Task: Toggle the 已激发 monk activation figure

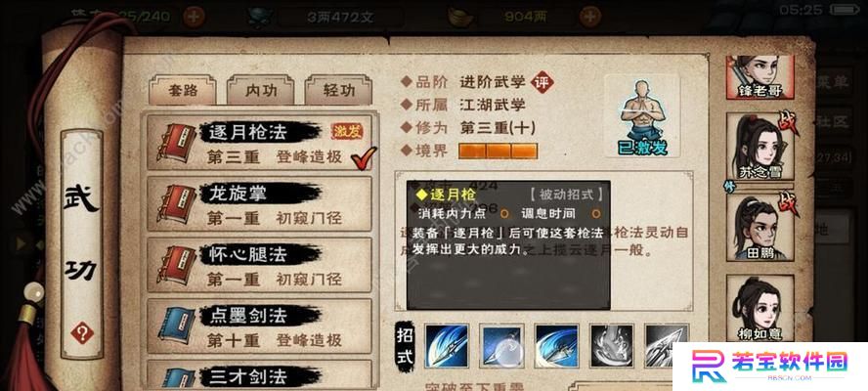Action: [x=643, y=117]
